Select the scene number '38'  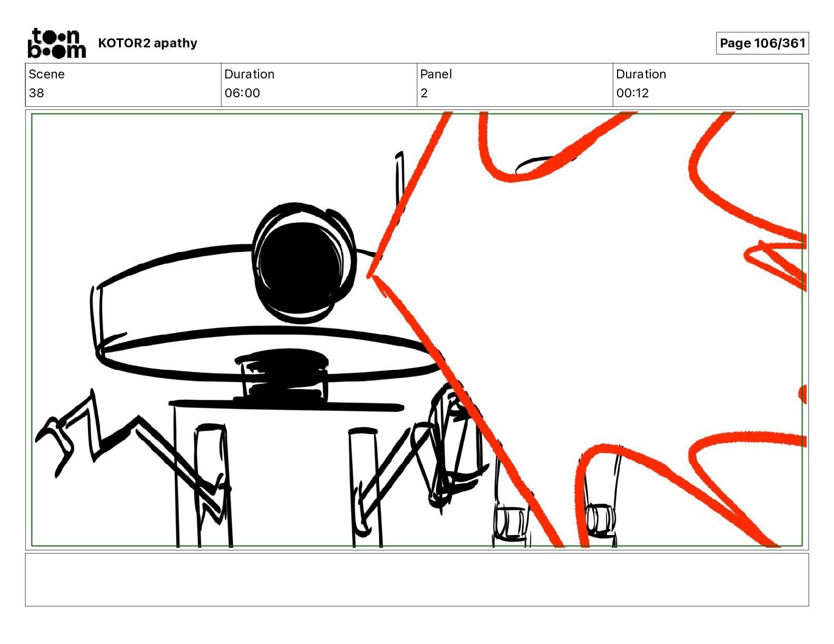coord(36,93)
